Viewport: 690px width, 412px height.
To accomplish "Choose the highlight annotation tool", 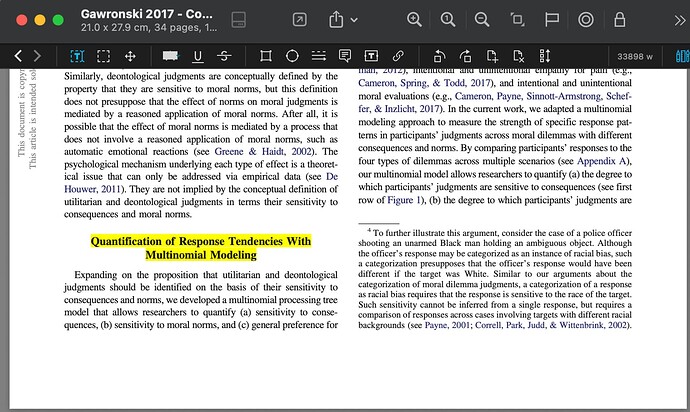I will coord(170,56).
